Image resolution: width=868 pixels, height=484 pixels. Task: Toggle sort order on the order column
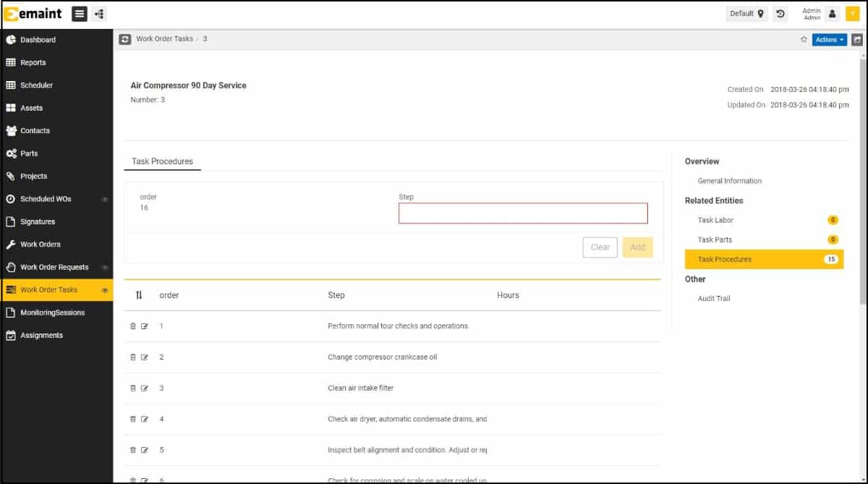138,294
